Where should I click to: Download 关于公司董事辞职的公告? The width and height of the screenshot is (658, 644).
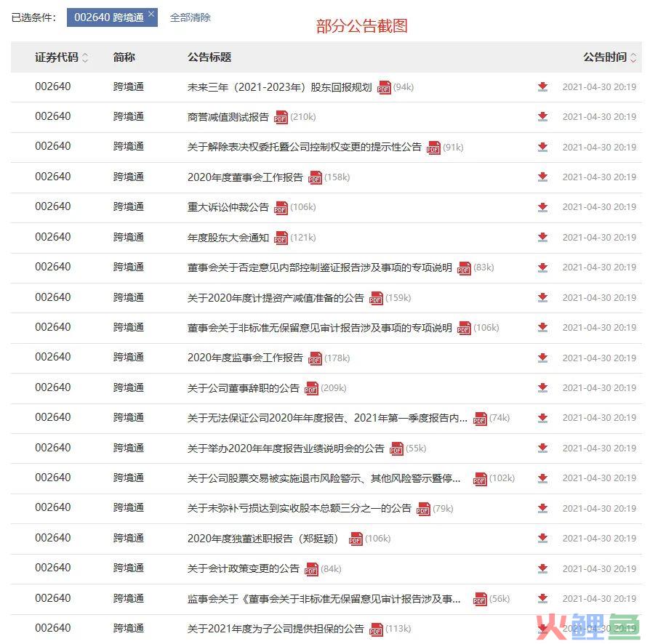point(542,387)
